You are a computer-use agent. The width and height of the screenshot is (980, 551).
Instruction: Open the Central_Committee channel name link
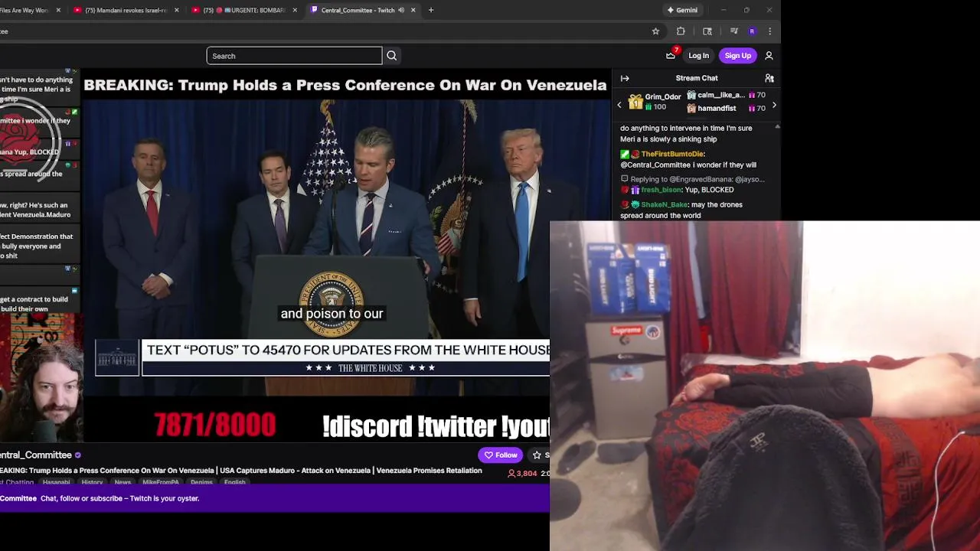[36, 455]
